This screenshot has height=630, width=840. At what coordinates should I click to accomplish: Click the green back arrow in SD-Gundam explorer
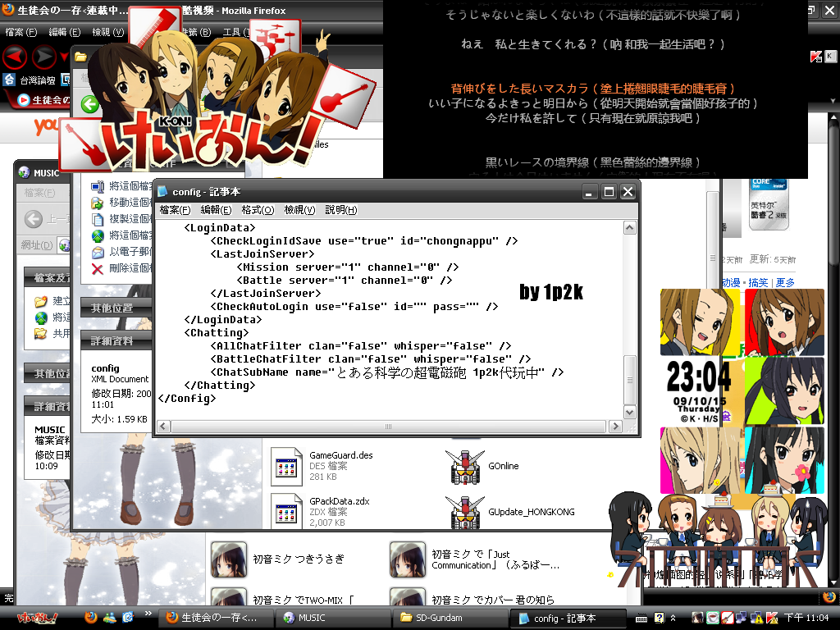[89, 104]
